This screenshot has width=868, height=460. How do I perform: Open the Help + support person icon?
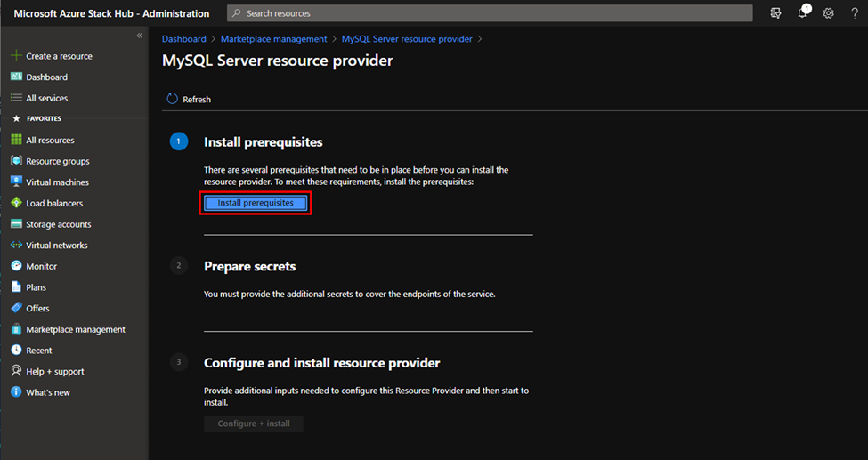(17, 371)
